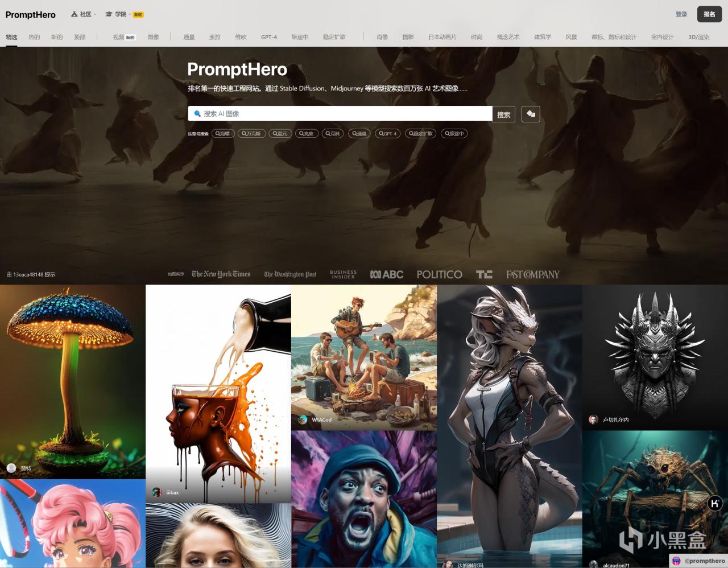Filter by 索拉 model

pyautogui.click(x=214, y=37)
